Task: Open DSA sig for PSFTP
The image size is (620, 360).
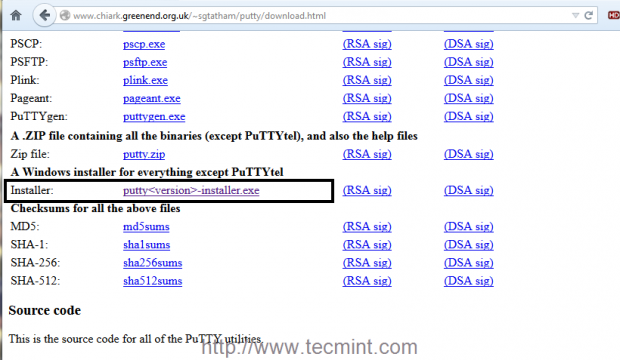Action: click(x=469, y=62)
